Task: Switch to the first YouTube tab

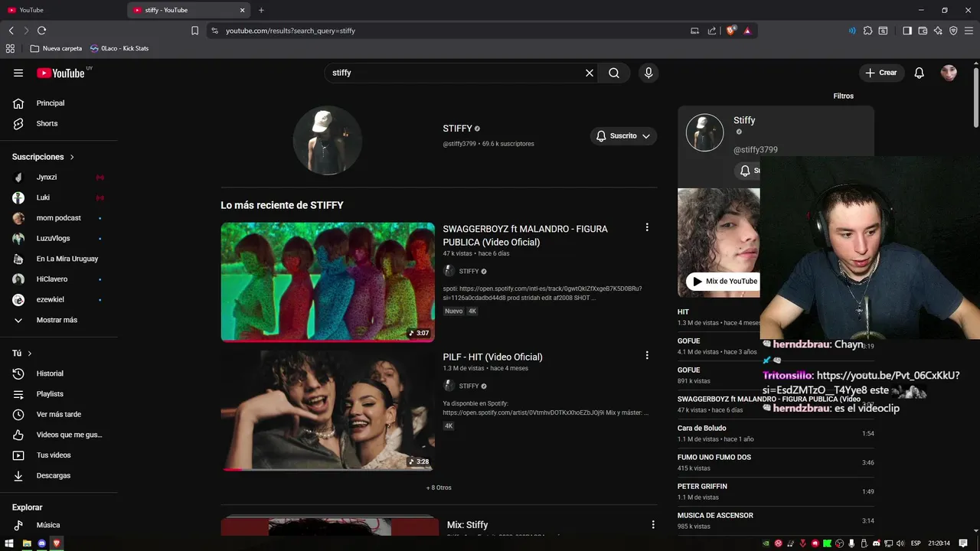Action: click(61, 10)
